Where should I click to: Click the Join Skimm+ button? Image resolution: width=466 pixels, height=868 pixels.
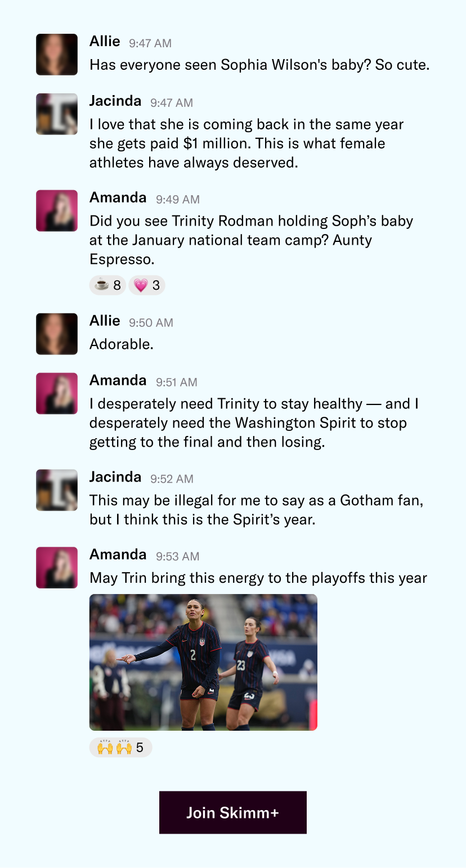point(233,812)
